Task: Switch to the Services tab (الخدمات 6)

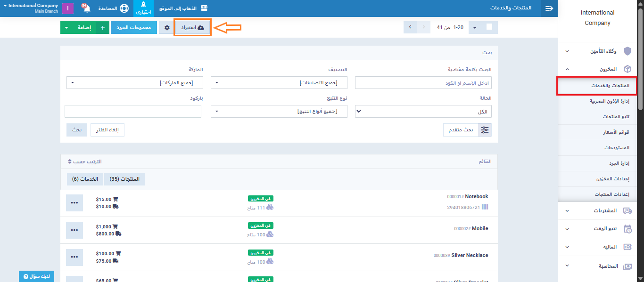Action: (x=85, y=179)
